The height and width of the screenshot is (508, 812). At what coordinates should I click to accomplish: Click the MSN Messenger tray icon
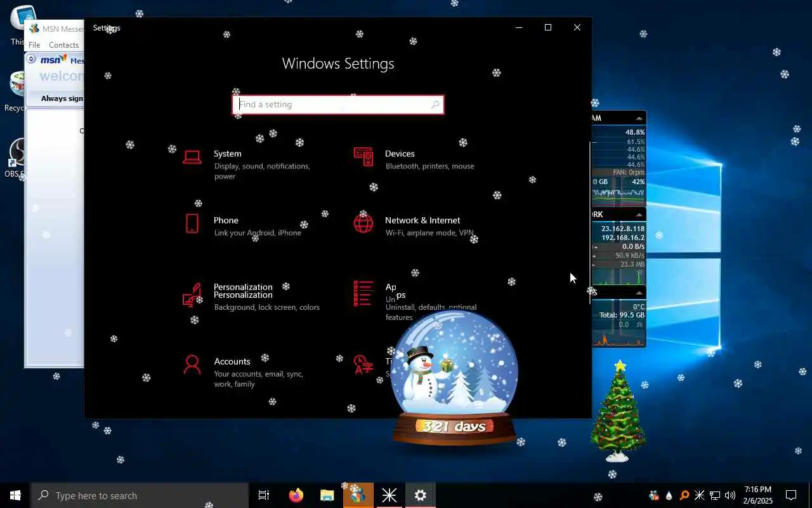click(653, 495)
